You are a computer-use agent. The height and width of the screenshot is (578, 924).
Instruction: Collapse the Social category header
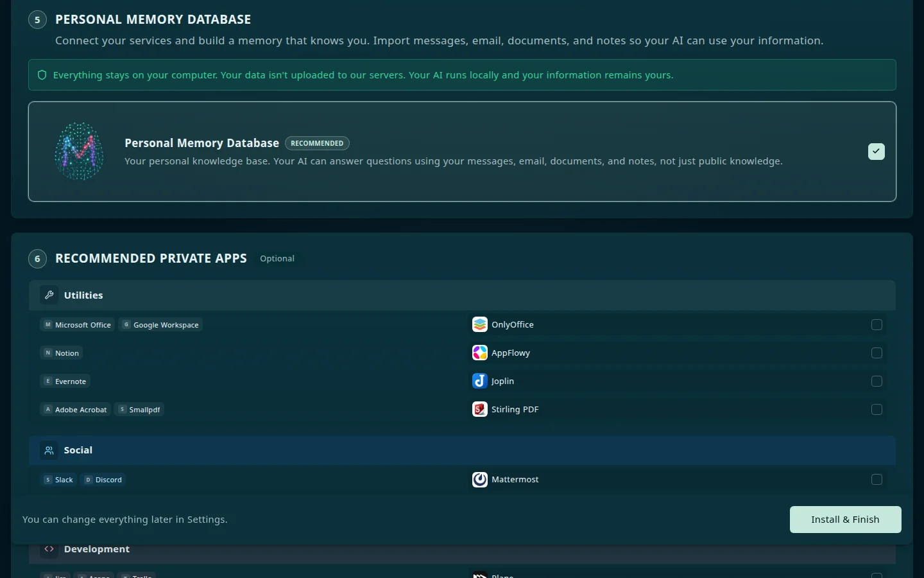462,450
